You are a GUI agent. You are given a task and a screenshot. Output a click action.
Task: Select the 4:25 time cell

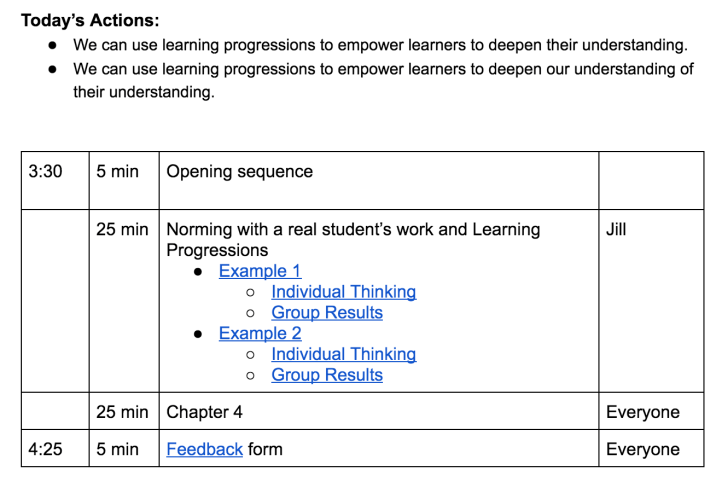45,449
